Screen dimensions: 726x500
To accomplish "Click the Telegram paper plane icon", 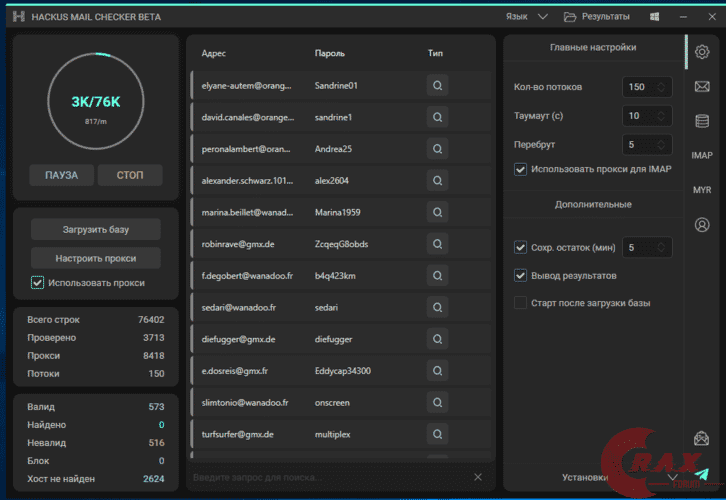I will tap(702, 474).
